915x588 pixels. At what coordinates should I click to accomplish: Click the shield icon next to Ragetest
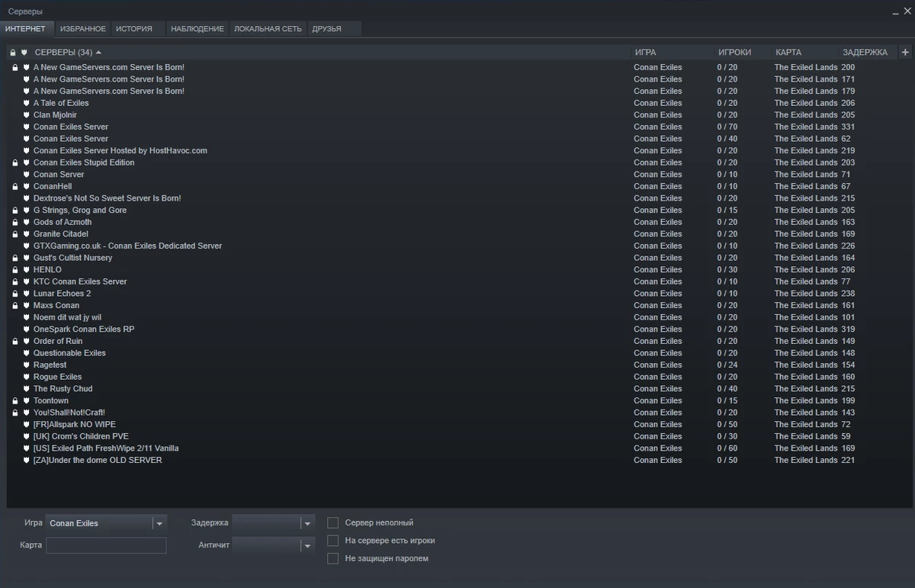click(26, 365)
